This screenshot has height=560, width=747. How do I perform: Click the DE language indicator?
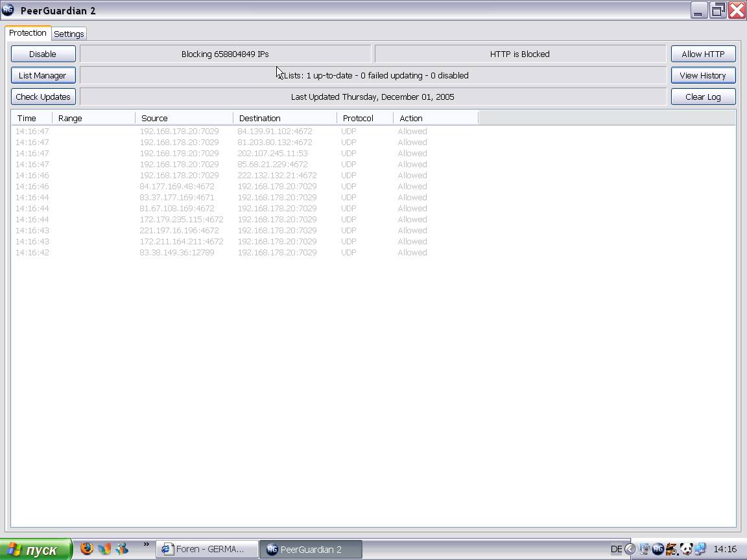616,549
